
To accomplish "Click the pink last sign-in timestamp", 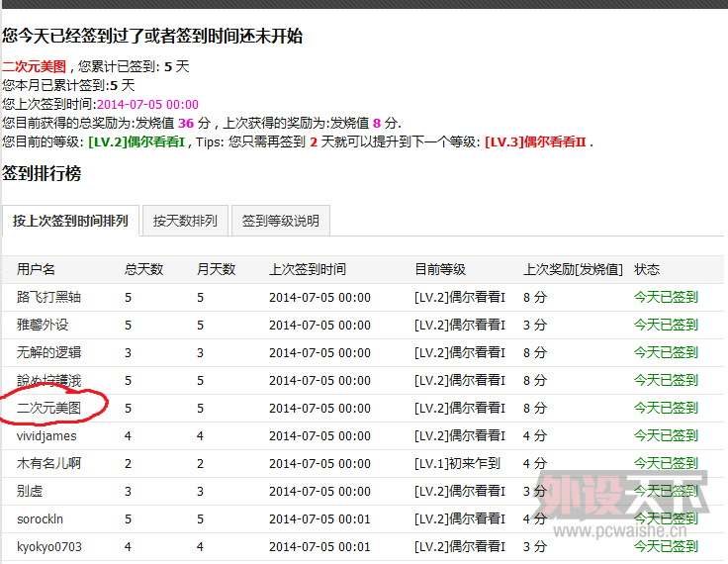I will pos(147,104).
